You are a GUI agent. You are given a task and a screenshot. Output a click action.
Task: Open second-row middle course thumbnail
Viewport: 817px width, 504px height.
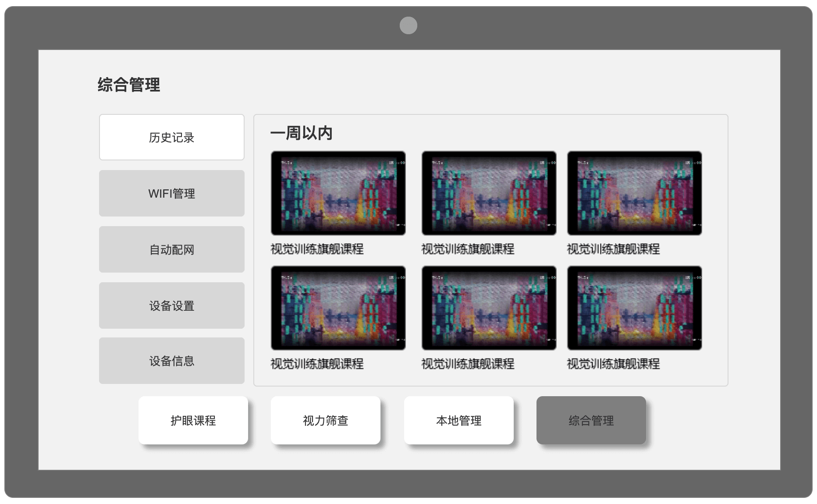(x=489, y=308)
